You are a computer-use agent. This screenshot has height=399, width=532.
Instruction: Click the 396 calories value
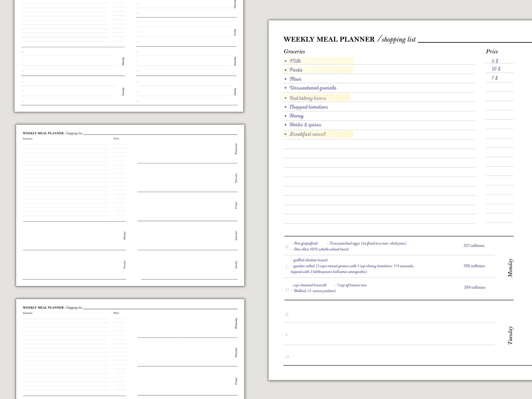(x=474, y=266)
